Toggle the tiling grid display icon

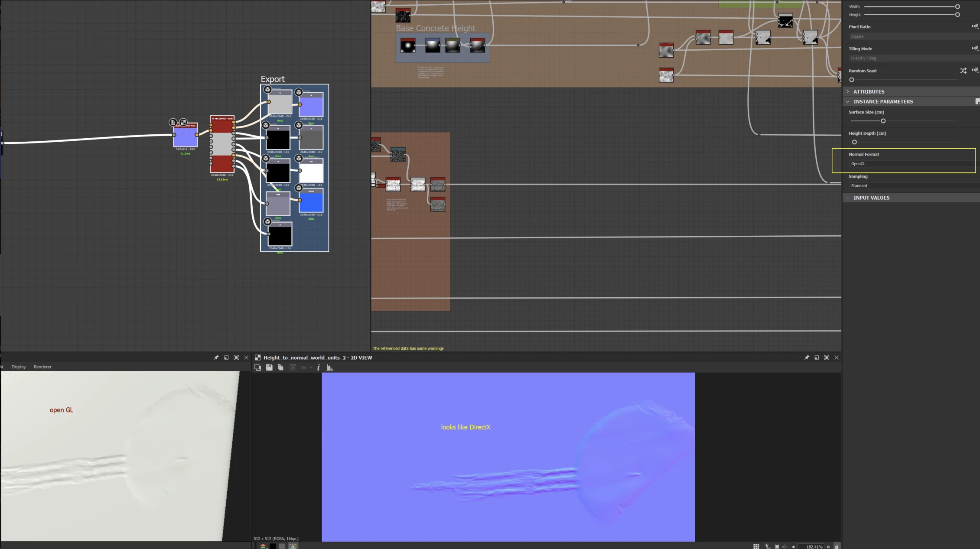[756, 546]
